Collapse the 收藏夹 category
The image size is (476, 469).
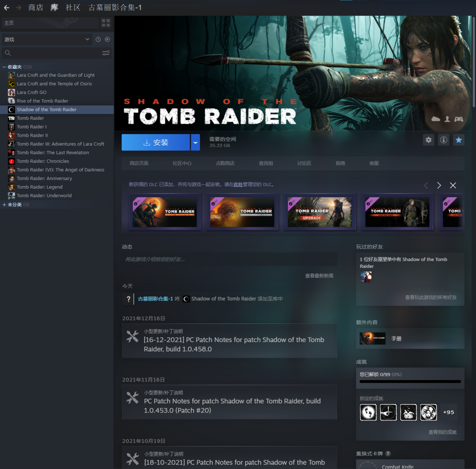tap(4, 67)
